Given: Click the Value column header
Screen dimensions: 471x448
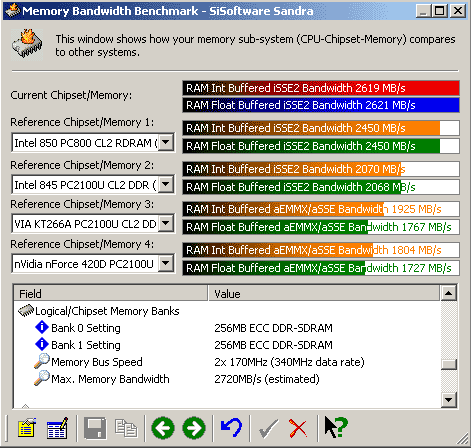Looking at the screenshot, I should pos(324,293).
